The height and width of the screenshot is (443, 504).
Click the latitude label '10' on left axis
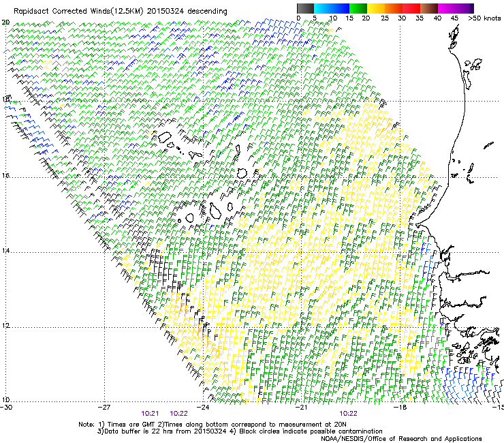[5, 400]
